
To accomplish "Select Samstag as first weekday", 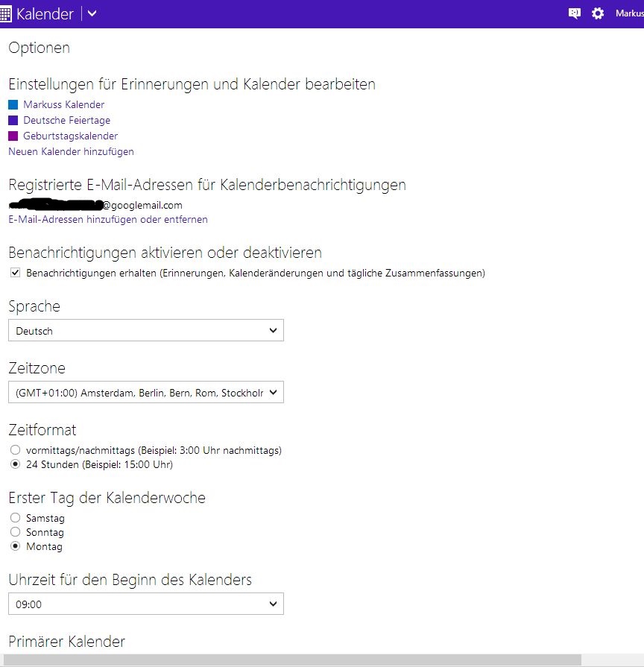I will [16, 518].
